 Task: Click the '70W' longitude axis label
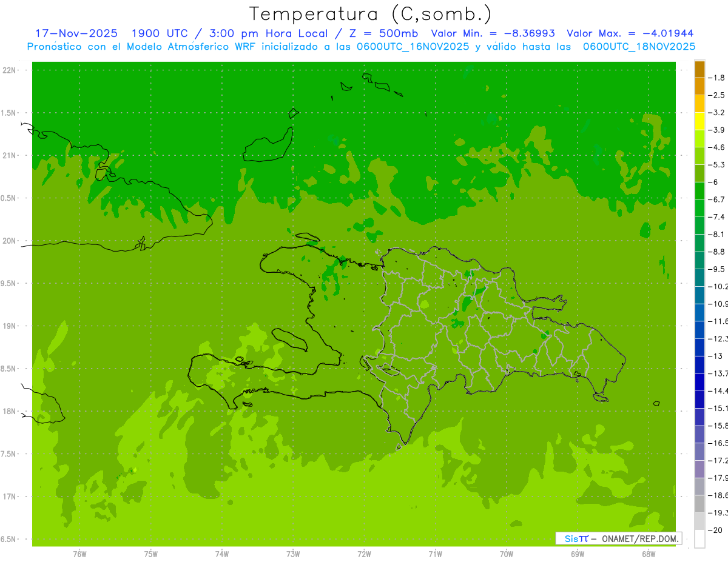click(506, 554)
